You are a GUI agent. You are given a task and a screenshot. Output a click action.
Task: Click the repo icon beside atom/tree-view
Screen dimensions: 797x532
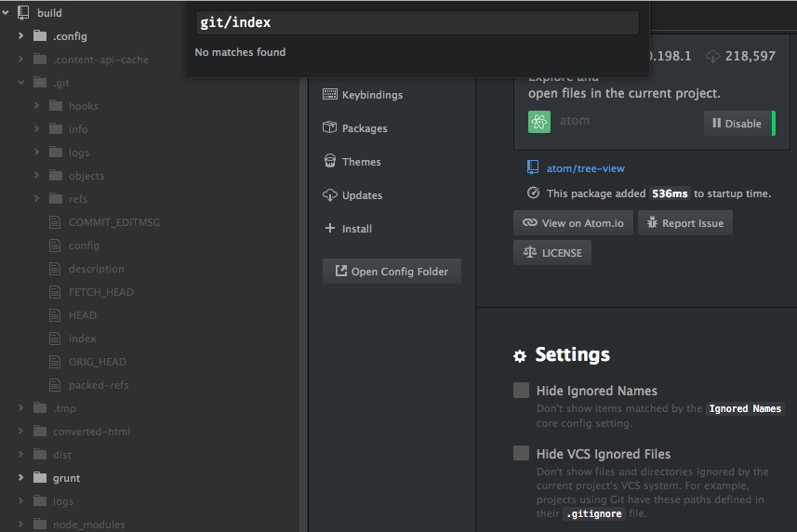point(533,167)
